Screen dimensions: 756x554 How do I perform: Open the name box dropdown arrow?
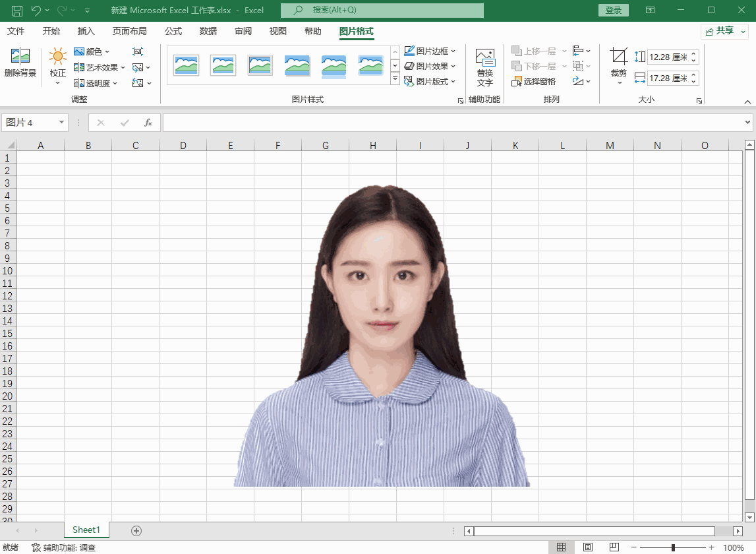click(x=61, y=122)
